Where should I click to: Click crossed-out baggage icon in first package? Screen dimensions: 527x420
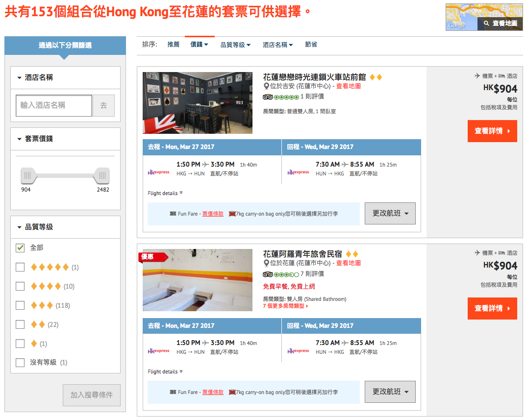232,214
